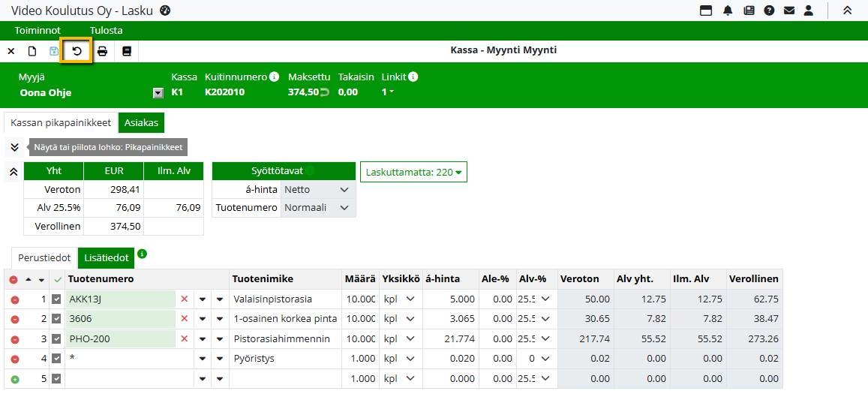Click the print icon in toolbar
The width and height of the screenshot is (868, 409).
click(102, 51)
